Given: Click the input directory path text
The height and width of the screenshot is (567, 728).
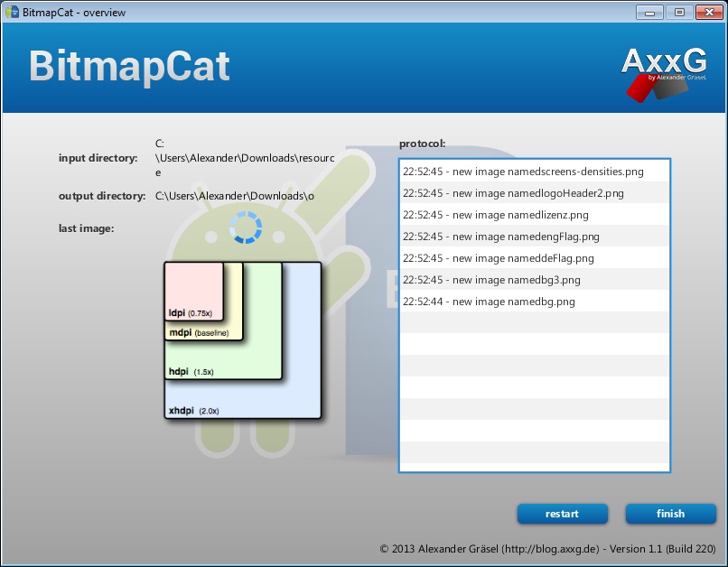Looking at the screenshot, I should coord(245,158).
